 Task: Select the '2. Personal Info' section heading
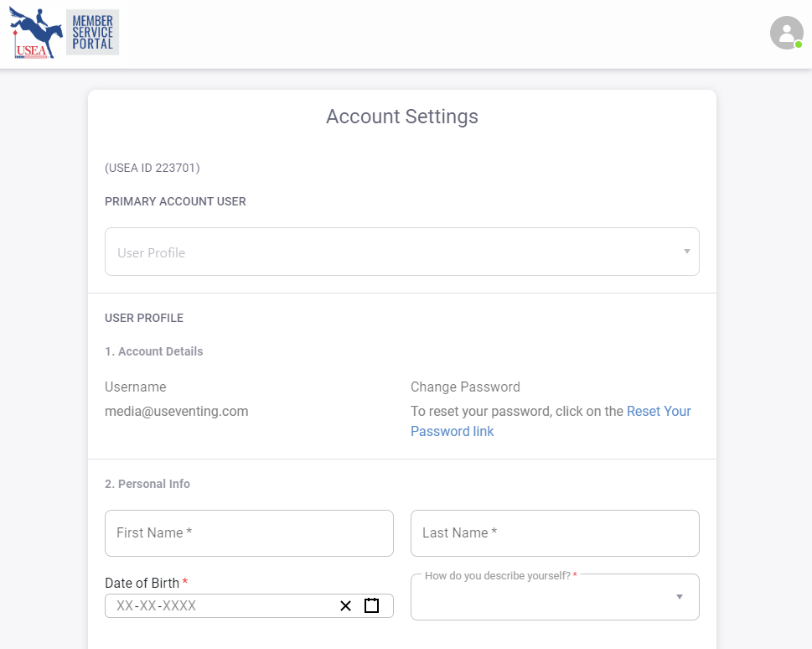coord(147,484)
